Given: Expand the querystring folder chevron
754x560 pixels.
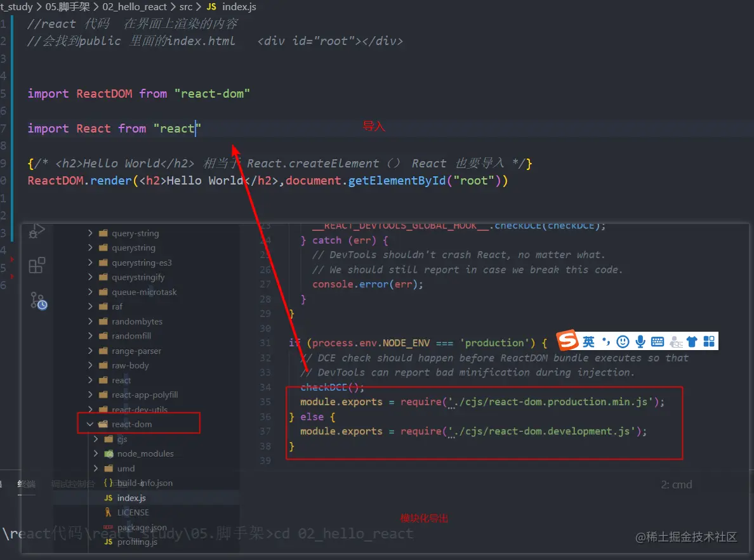Looking at the screenshot, I should tap(90, 247).
